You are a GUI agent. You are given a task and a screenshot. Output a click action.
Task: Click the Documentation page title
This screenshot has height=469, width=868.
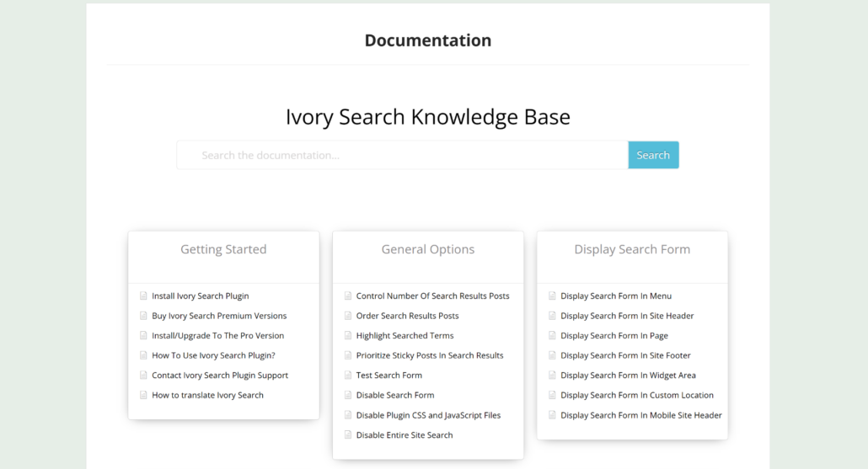[x=428, y=40]
